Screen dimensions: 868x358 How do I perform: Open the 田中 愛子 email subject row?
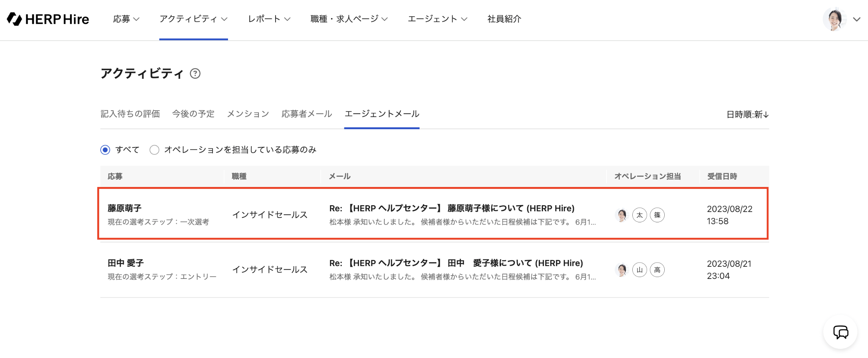tap(456, 263)
